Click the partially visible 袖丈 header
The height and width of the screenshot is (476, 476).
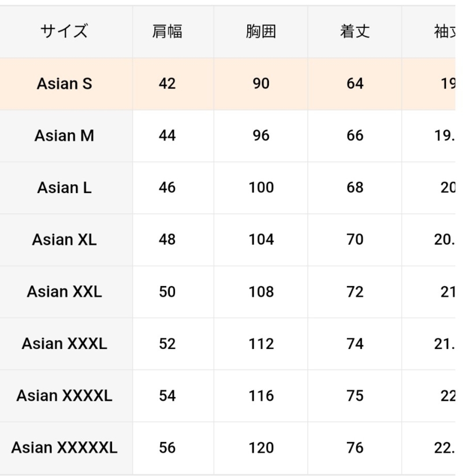tap(444, 31)
